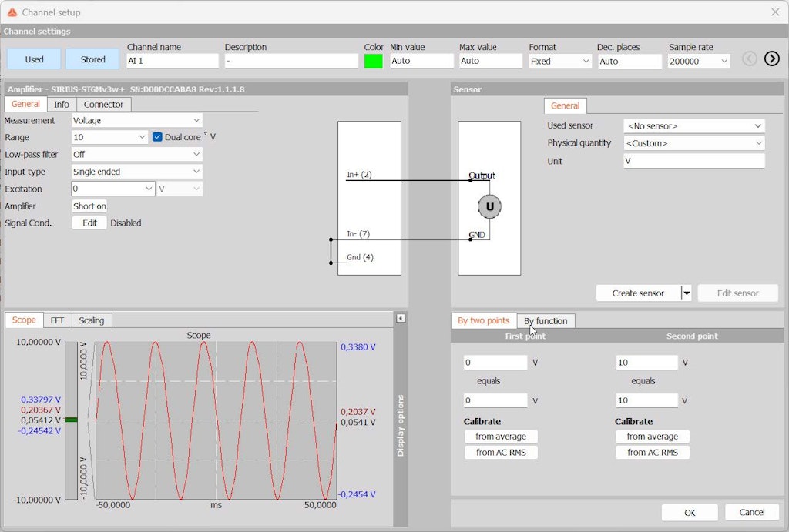
Task: Click the first point upper value field
Action: coord(495,362)
